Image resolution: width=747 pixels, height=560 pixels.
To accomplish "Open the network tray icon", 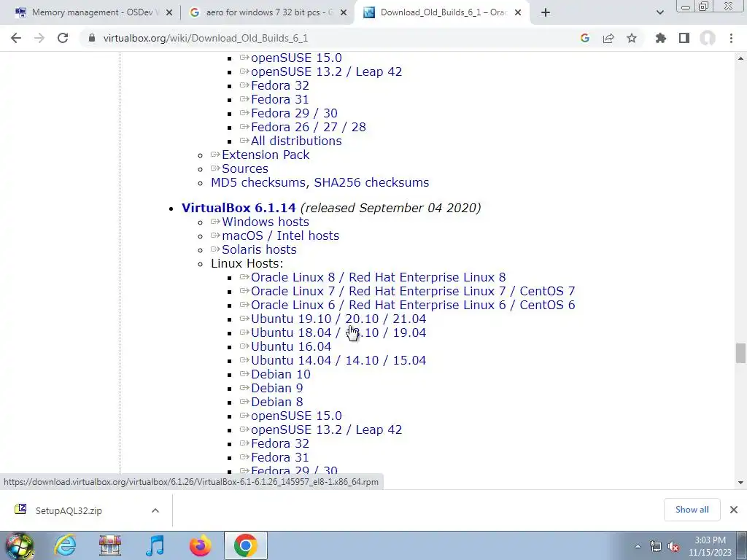I will click(x=656, y=546).
